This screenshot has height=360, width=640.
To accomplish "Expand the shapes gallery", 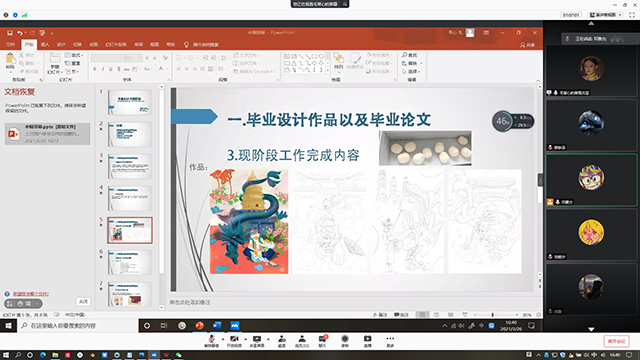I will pyautogui.click(x=327, y=71).
